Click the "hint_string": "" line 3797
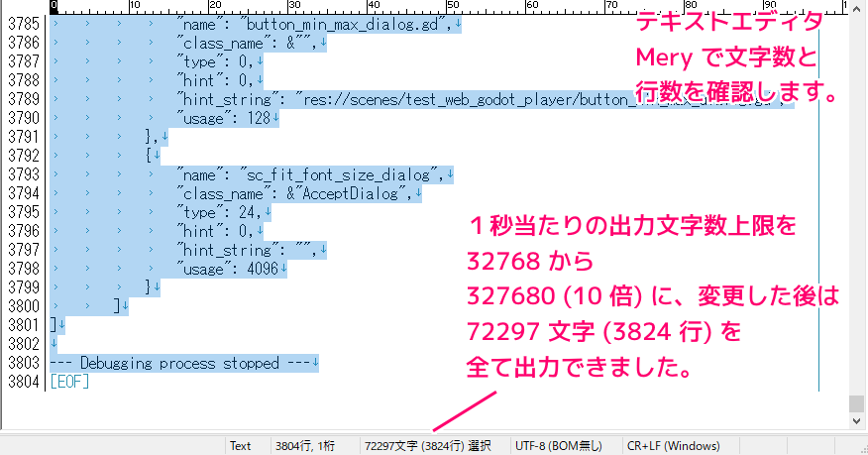The height and width of the screenshot is (455, 868). click(247, 250)
